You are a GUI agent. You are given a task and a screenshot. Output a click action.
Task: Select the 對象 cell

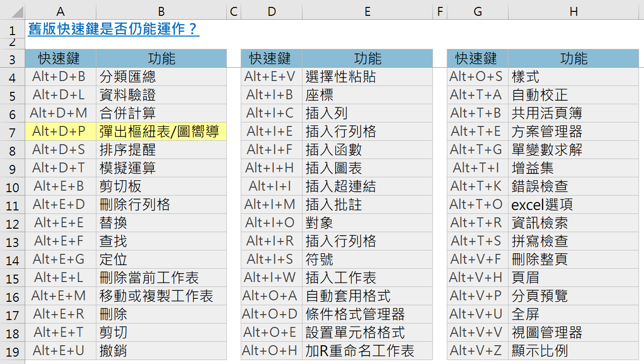(x=367, y=223)
